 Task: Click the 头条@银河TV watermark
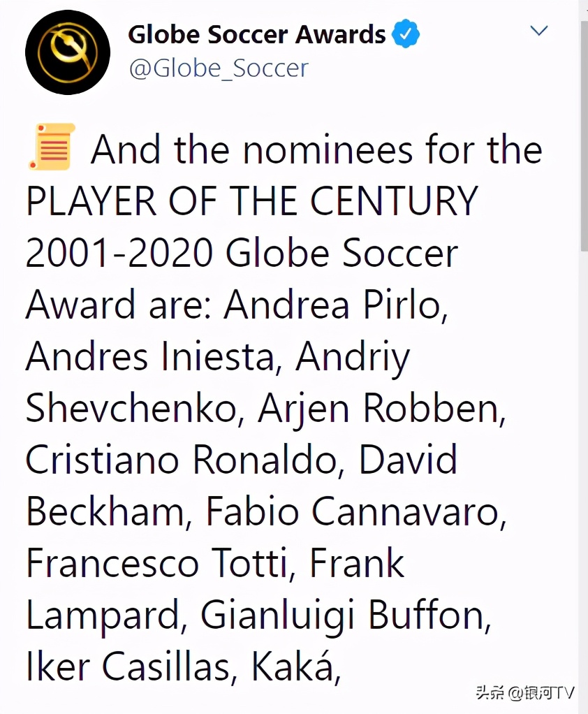point(525,693)
